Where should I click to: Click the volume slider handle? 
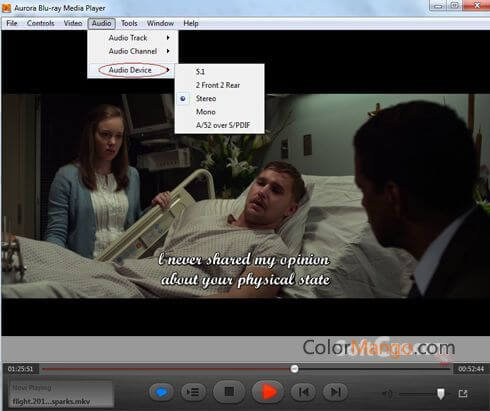(x=441, y=394)
